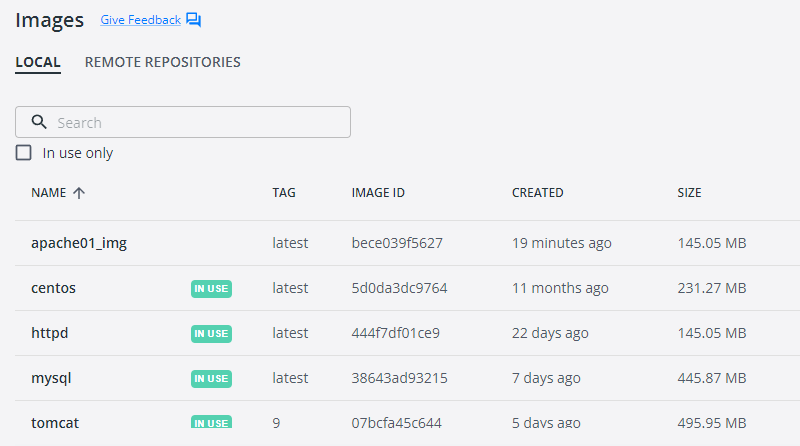Click the IN USE badge for httpd

click(x=211, y=334)
